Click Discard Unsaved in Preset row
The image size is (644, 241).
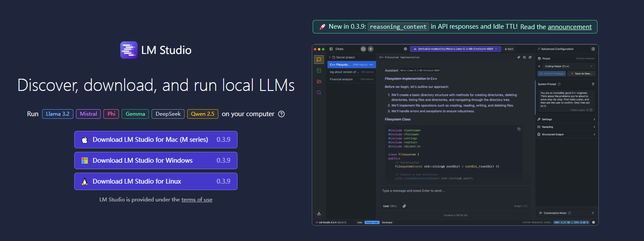585,58
